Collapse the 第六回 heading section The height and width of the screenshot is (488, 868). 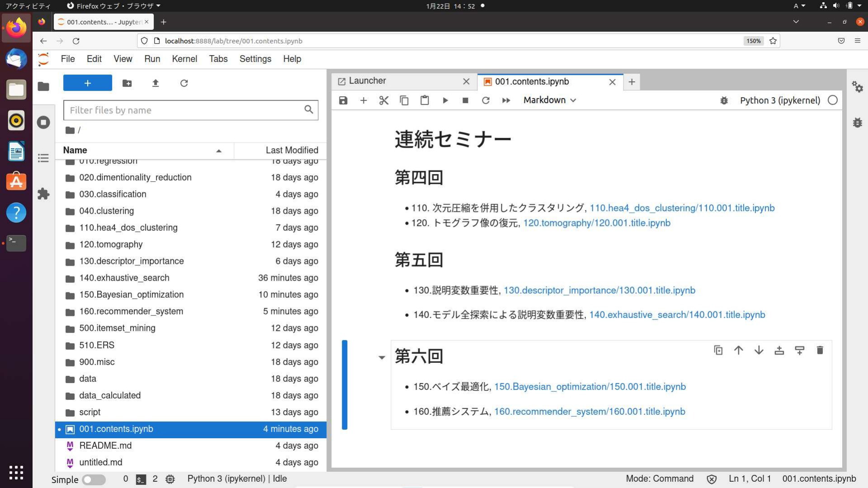click(382, 357)
